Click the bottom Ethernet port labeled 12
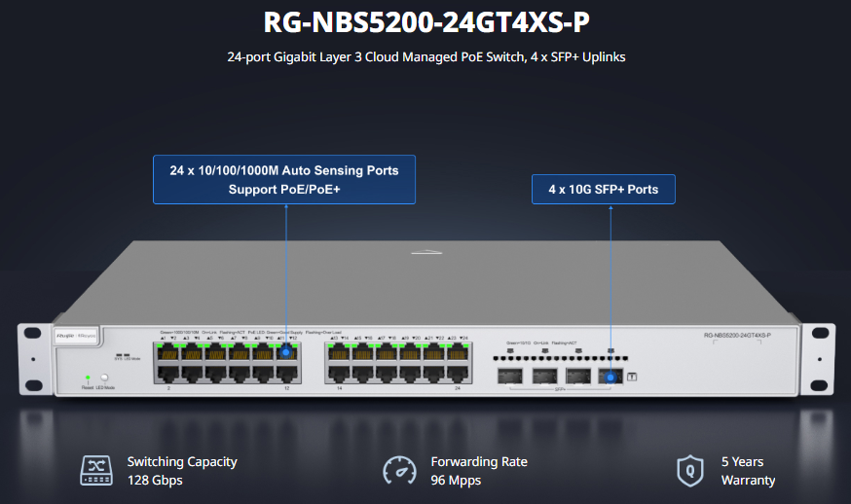The image size is (851, 504). [286, 374]
